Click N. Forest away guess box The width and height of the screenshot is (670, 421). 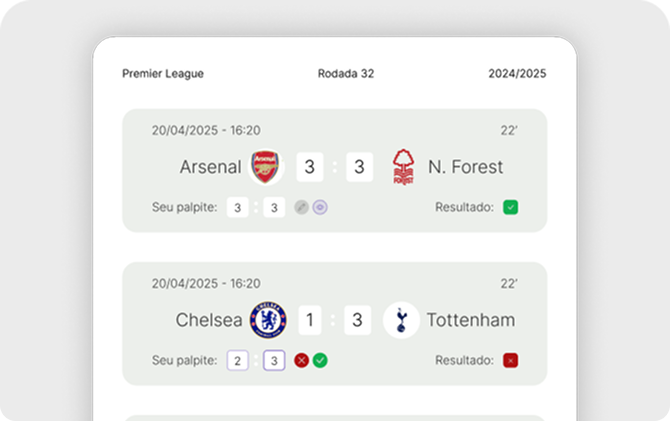click(x=274, y=208)
